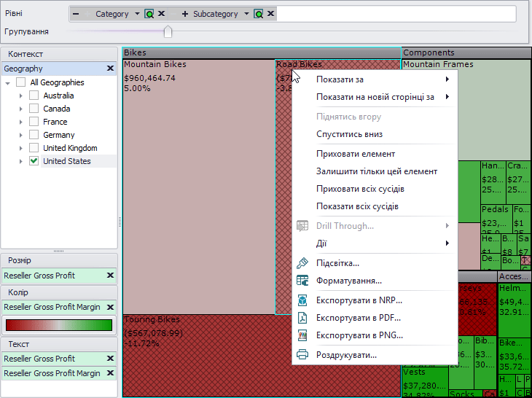Check the Australia checkbox
The width and height of the screenshot is (532, 398).
34,95
